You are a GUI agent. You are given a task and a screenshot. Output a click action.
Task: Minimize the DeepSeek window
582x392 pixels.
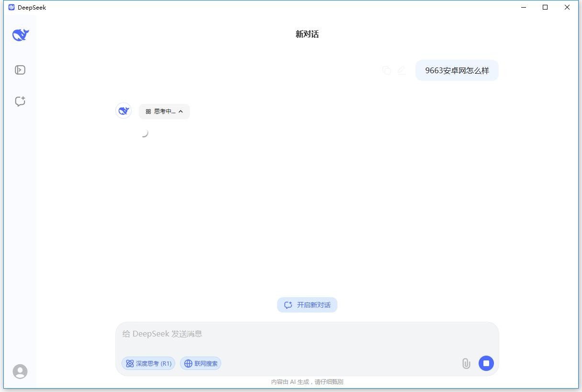(523, 7)
